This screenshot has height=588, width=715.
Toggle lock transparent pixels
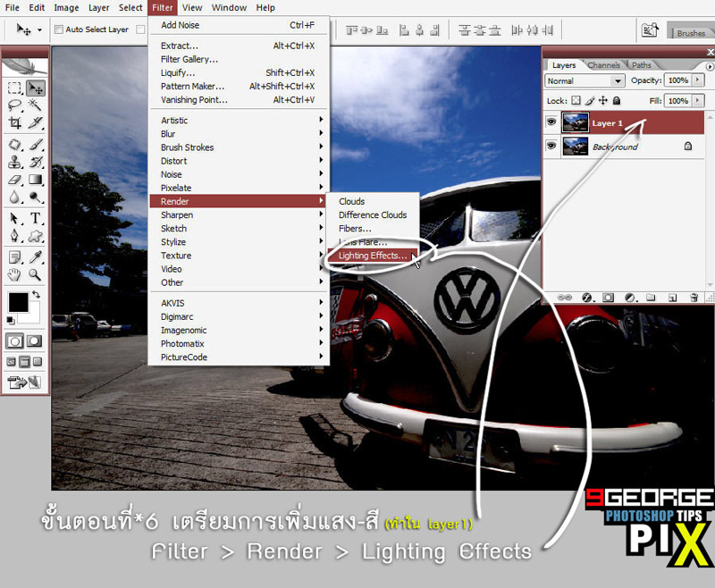point(576,100)
